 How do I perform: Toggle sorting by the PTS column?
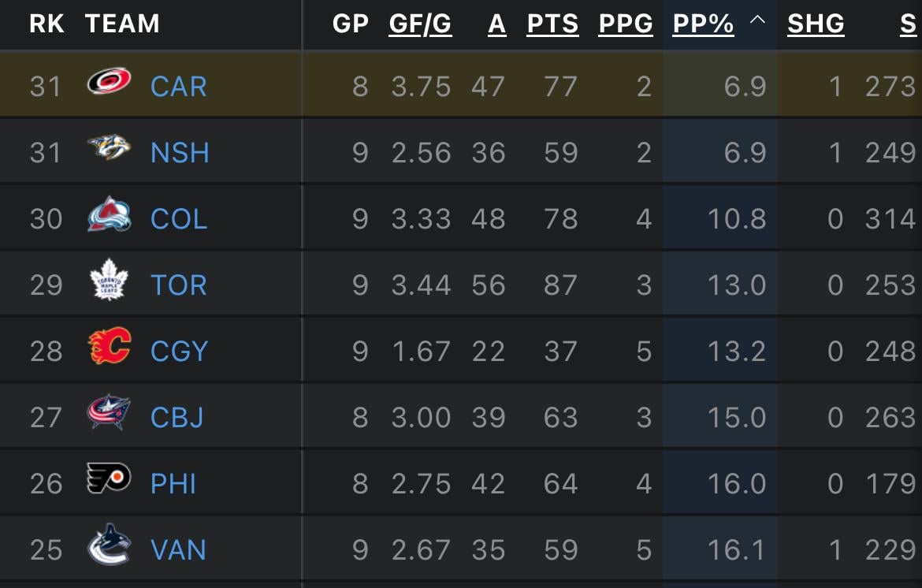(x=552, y=24)
